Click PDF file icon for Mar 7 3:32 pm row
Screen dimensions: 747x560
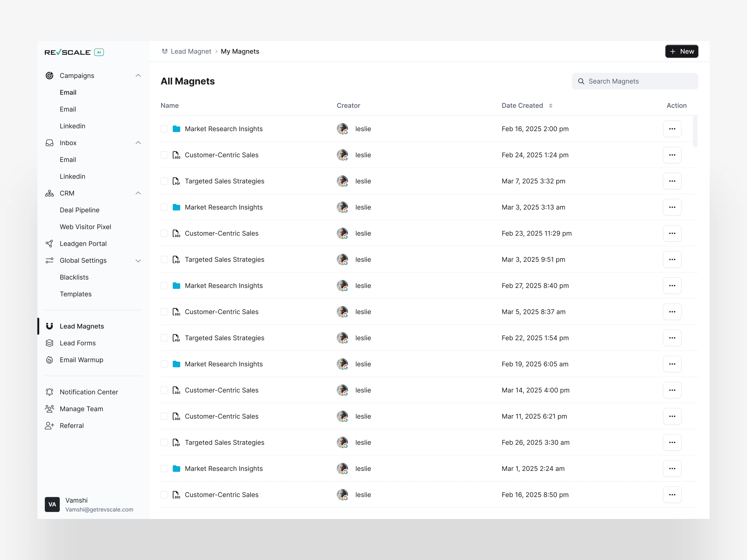click(176, 181)
